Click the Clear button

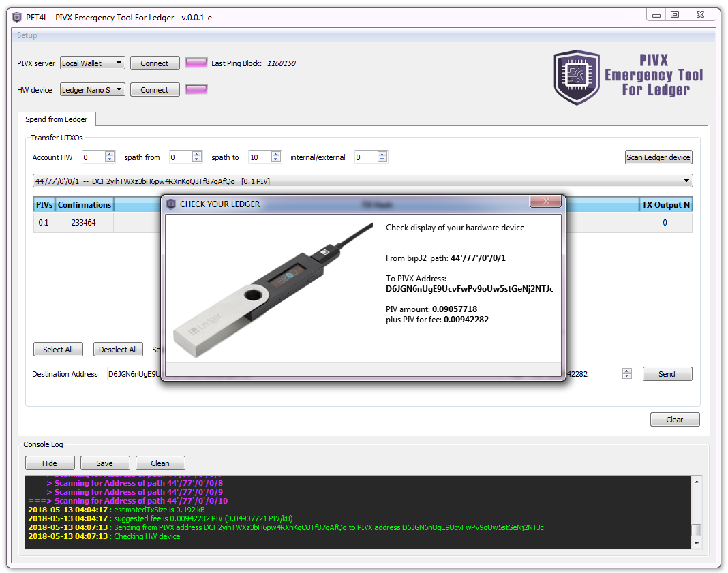pos(675,420)
